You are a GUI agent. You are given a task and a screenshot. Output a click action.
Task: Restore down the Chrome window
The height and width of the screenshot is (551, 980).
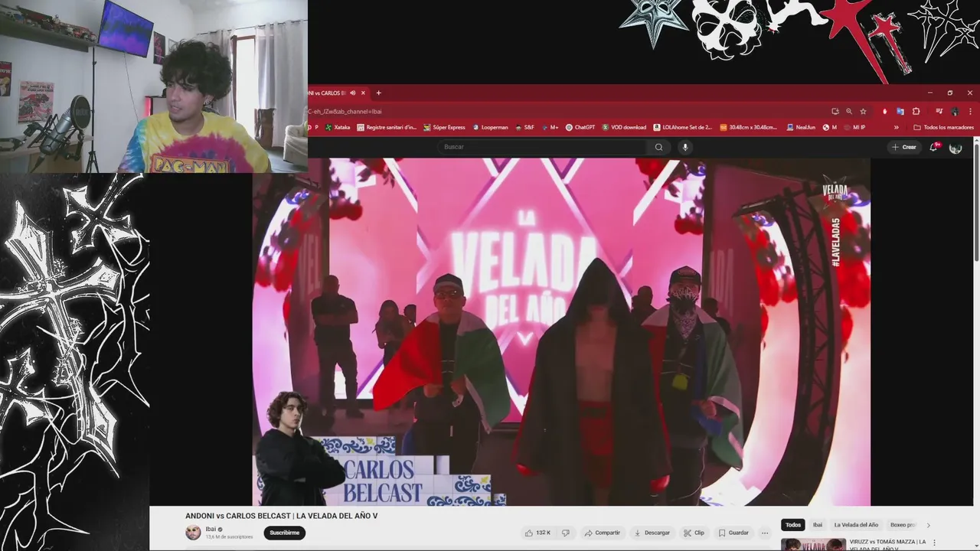tap(950, 93)
